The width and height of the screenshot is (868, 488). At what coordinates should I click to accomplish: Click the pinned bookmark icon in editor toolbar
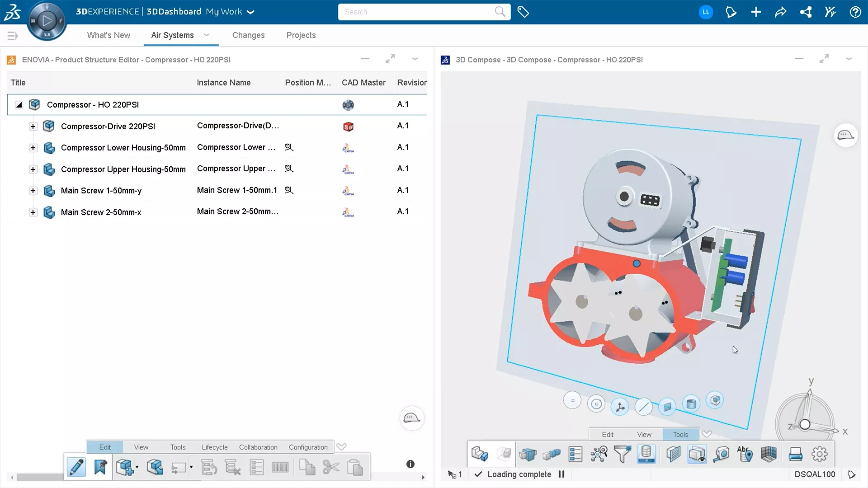[x=100, y=467]
